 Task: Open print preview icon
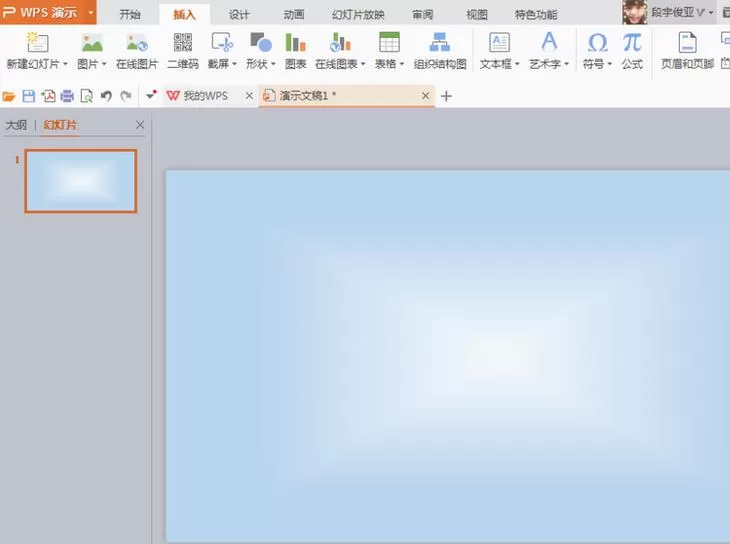(x=87, y=96)
